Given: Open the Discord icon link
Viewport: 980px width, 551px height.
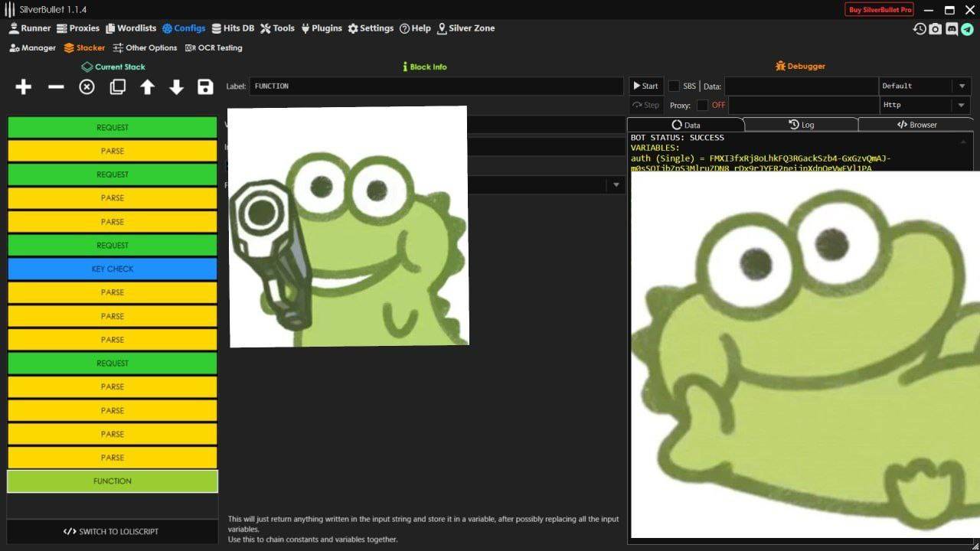Looking at the screenshot, I should click(952, 29).
